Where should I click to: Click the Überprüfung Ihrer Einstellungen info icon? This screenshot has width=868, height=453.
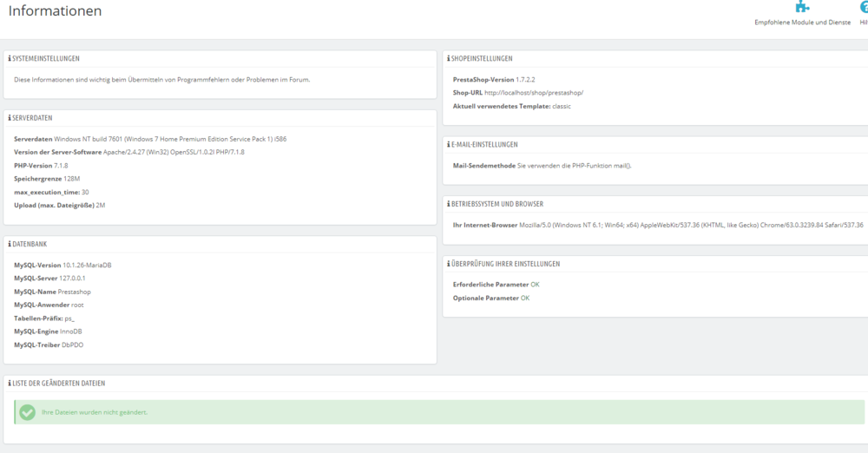click(449, 264)
